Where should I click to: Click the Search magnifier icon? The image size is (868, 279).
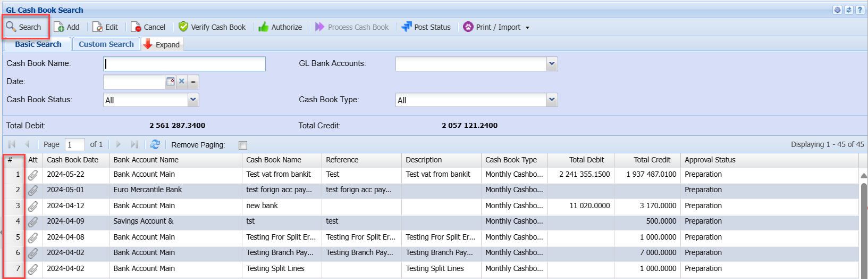click(11, 26)
